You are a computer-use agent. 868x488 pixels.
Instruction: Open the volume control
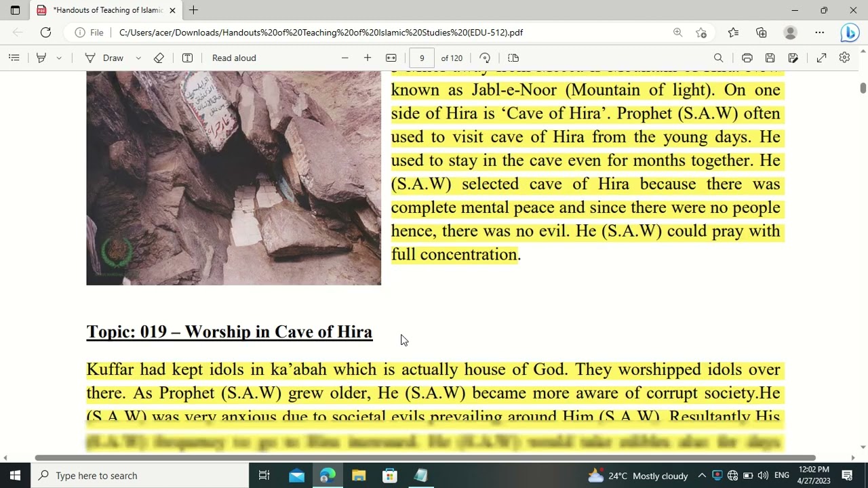(763, 476)
